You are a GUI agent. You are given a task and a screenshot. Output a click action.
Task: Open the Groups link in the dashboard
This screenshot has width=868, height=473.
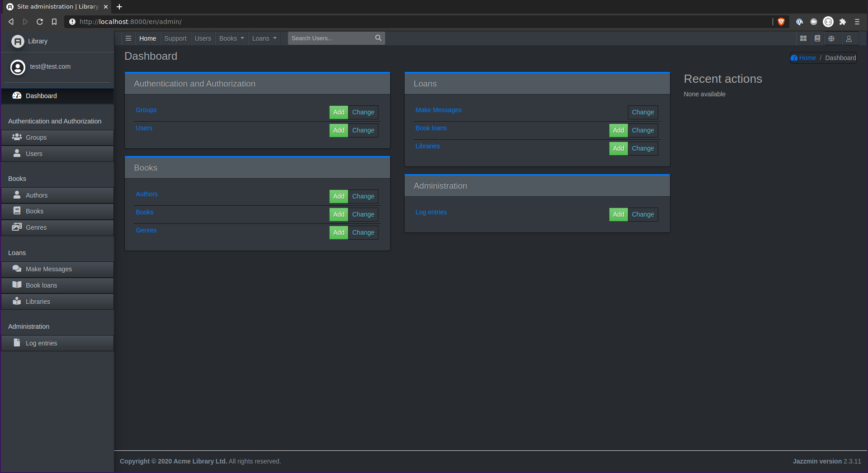146,110
